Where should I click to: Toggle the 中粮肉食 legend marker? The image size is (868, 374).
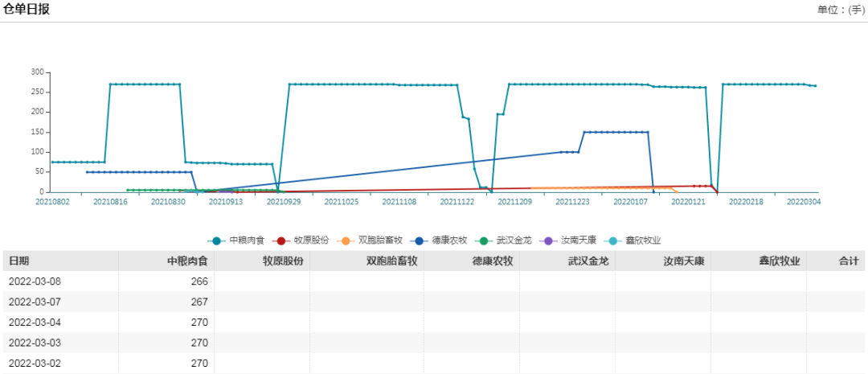(216, 240)
